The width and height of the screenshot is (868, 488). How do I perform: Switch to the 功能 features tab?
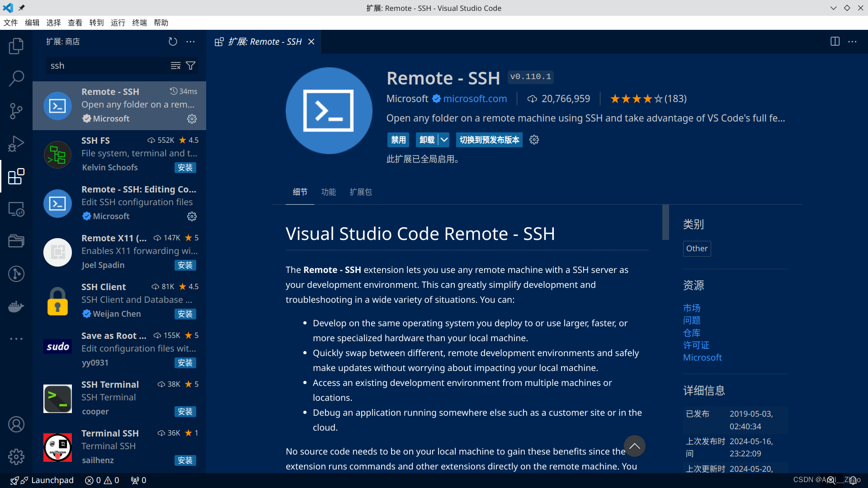pos(328,192)
